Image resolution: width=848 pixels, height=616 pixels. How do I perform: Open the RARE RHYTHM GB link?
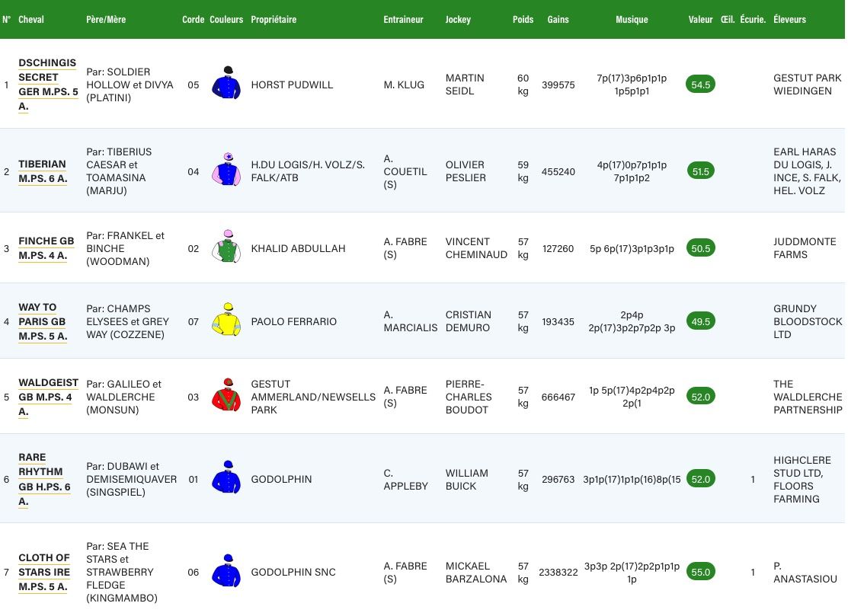(44, 479)
